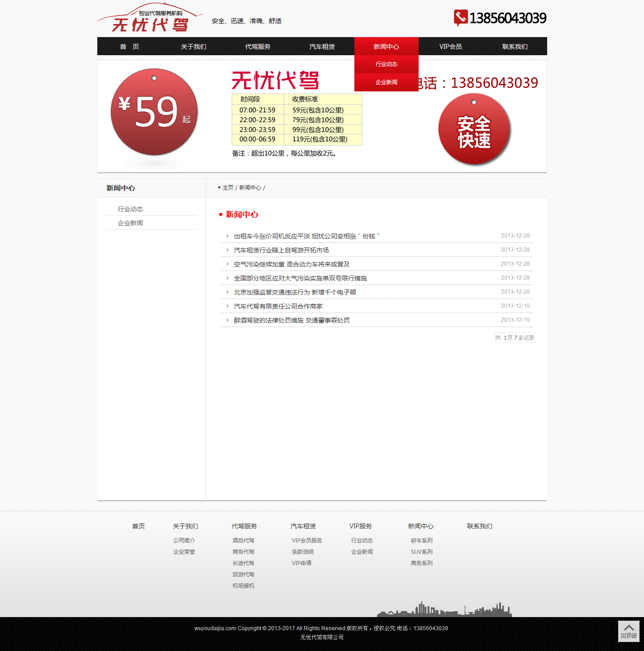Click the arrow beside 汽车租赁行业 news item
The height and width of the screenshot is (651, 644).
227,250
